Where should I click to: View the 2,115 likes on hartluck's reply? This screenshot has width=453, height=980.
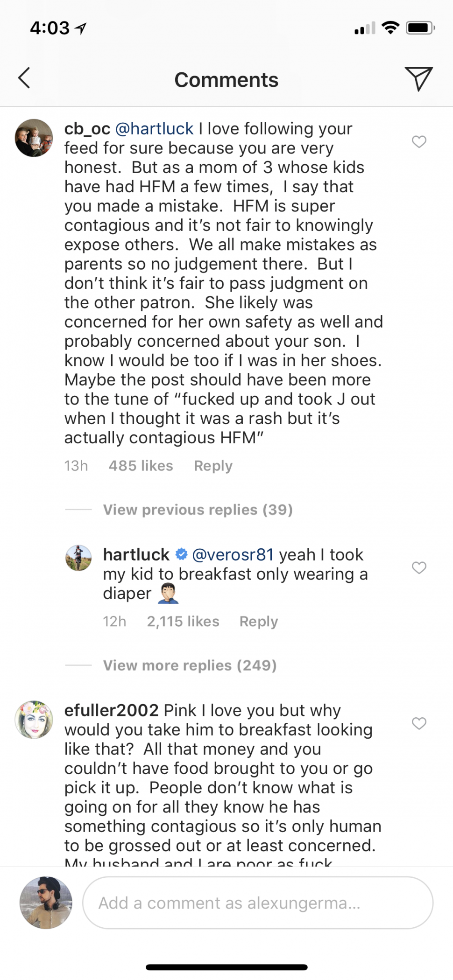[x=183, y=622]
